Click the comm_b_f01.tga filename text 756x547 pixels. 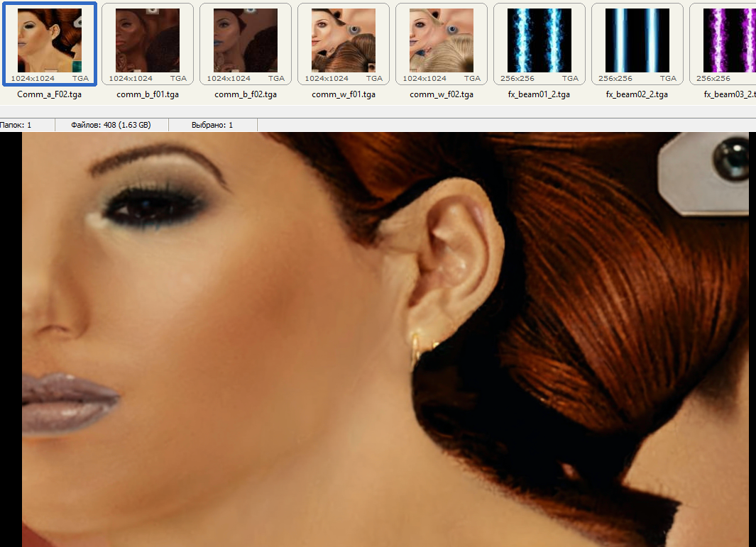148,94
